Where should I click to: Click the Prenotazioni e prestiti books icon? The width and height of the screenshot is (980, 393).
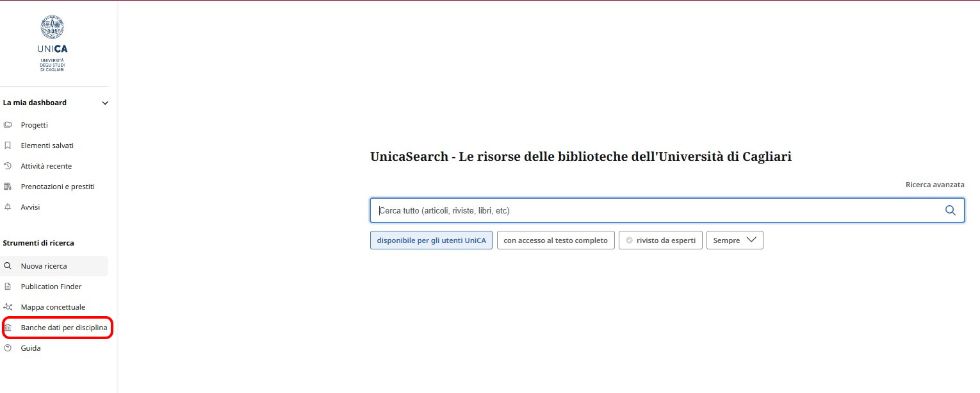[8, 187]
